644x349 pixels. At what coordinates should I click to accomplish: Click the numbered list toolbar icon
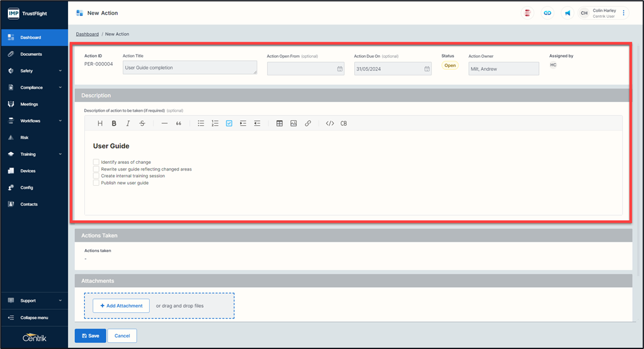click(x=215, y=123)
